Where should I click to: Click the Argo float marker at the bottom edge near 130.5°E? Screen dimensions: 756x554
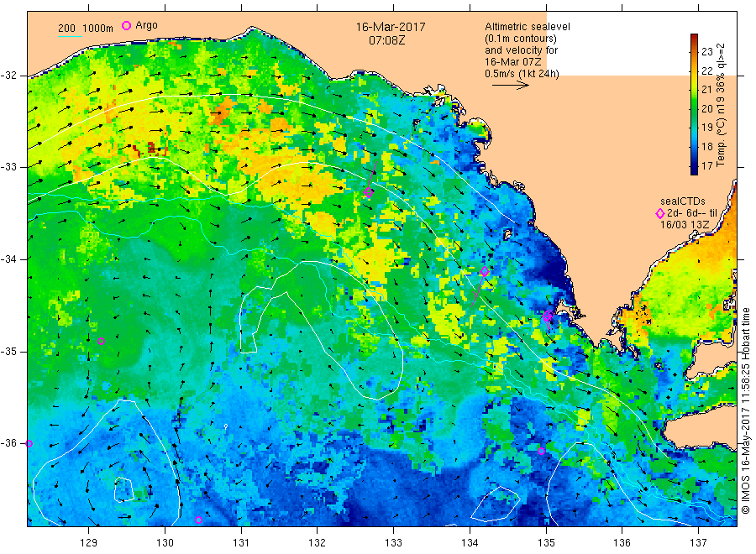pos(198,520)
